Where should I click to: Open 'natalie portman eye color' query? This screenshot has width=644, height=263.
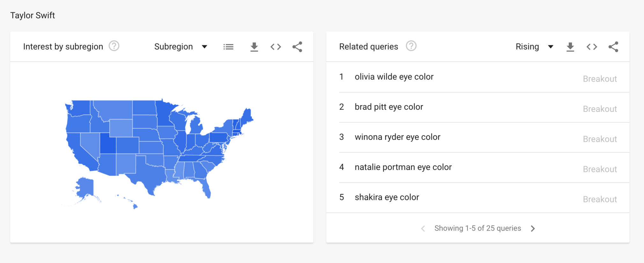point(403,167)
